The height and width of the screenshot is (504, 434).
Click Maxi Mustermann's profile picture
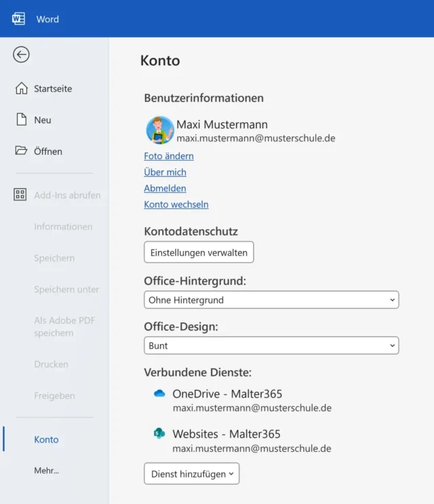[x=160, y=130]
